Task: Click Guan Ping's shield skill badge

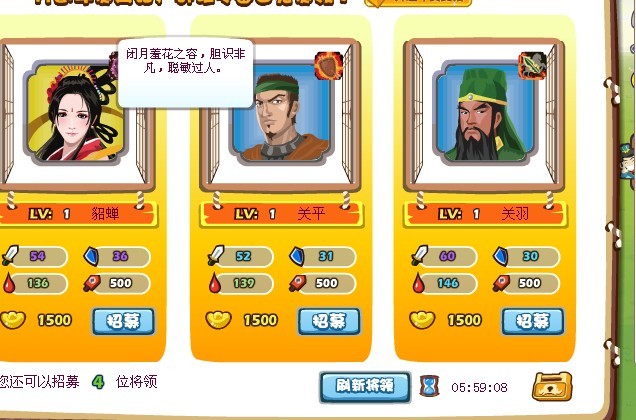Action: point(329,65)
